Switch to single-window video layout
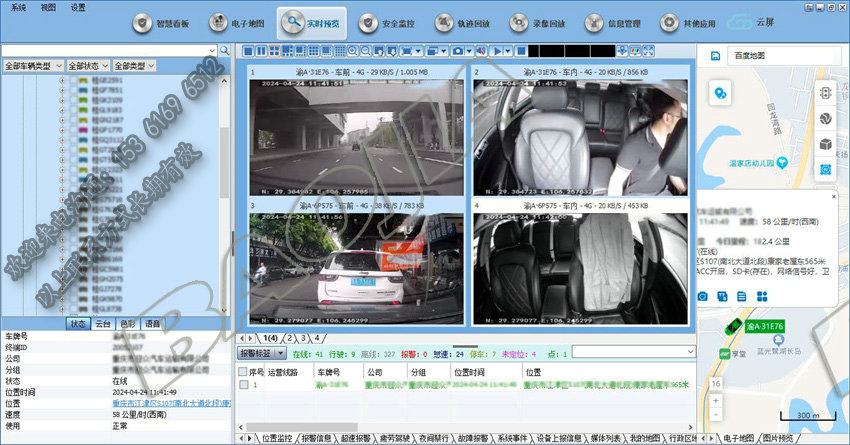 [248, 50]
